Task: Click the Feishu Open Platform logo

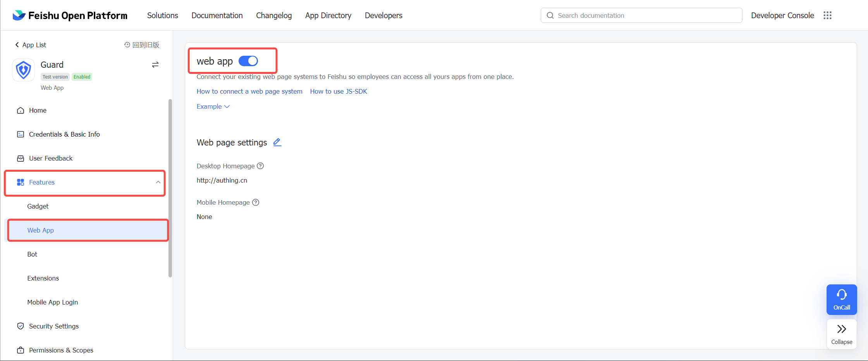Action: [70, 15]
